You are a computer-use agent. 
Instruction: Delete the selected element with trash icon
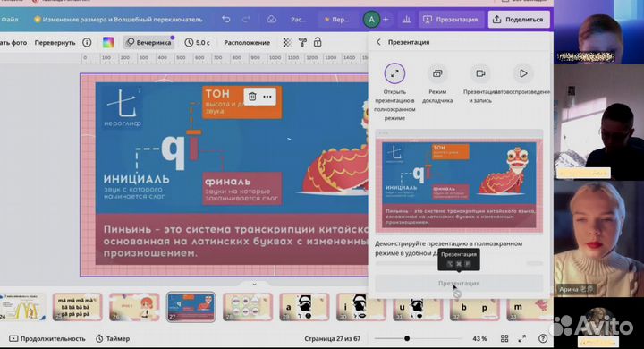[x=252, y=97]
